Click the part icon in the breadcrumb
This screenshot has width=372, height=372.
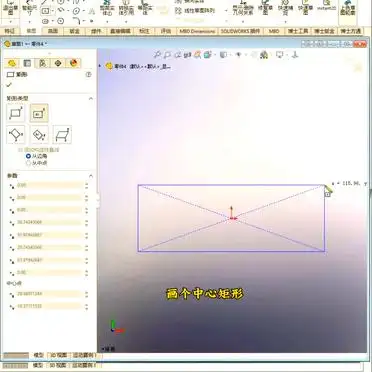pos(109,66)
